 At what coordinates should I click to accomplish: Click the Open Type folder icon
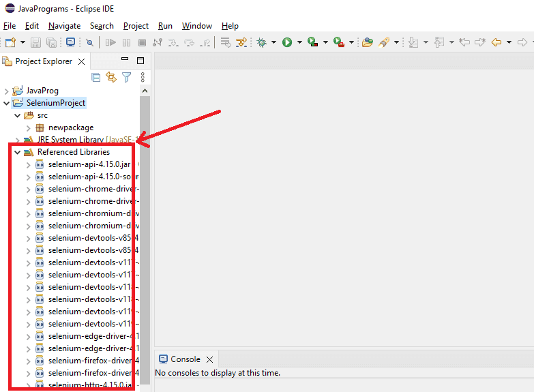368,42
